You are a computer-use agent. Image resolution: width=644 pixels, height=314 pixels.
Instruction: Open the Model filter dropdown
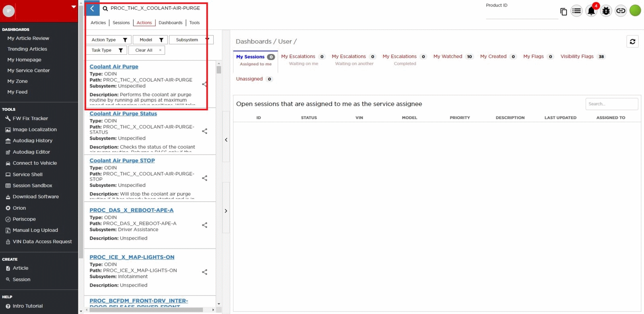coord(151,40)
